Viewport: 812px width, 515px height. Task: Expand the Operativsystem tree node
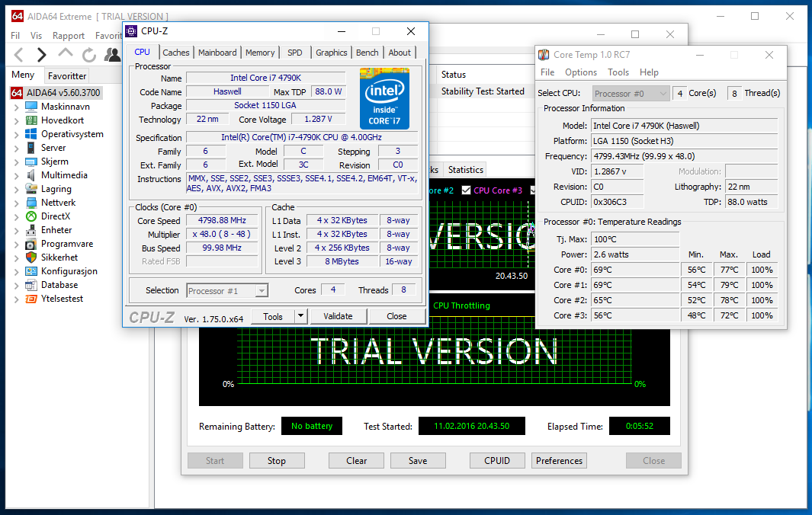coord(16,135)
